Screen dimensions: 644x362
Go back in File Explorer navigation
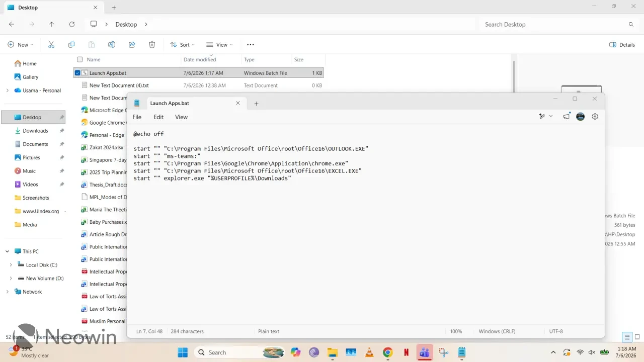click(12, 24)
